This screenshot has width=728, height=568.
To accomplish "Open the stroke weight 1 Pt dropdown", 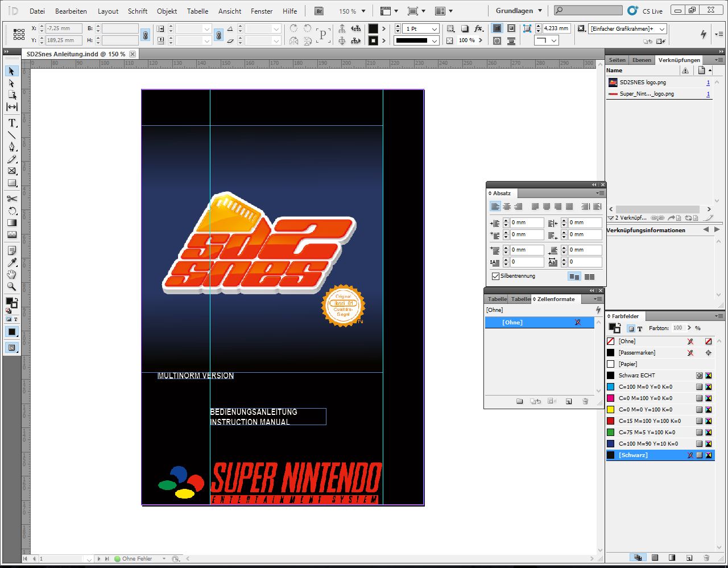I will click(x=435, y=28).
